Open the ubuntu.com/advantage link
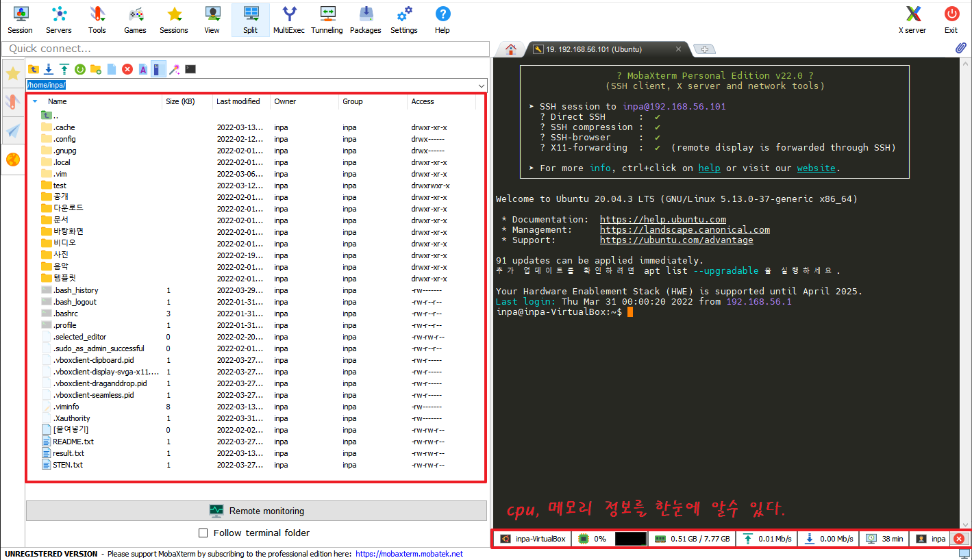The image size is (972, 560). pyautogui.click(x=677, y=240)
